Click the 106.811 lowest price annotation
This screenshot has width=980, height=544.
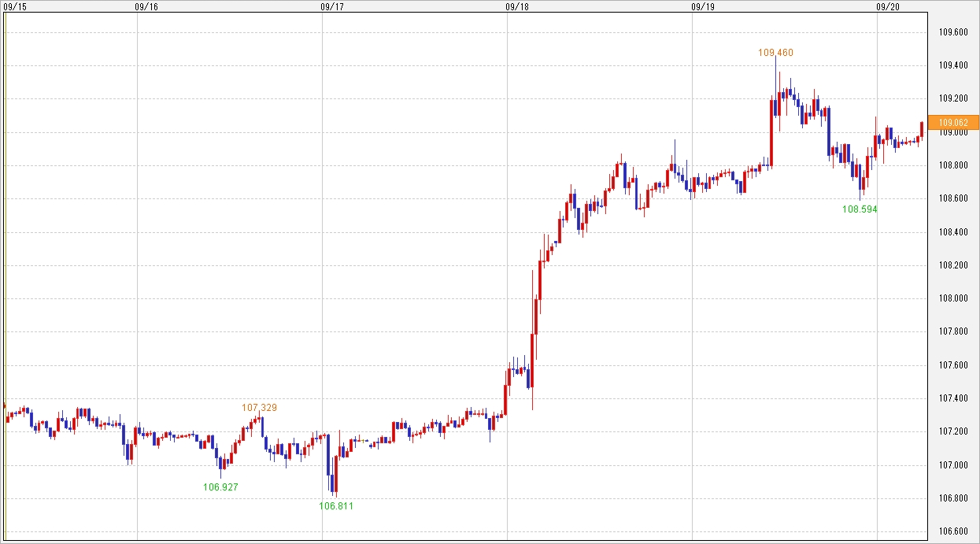336,506
